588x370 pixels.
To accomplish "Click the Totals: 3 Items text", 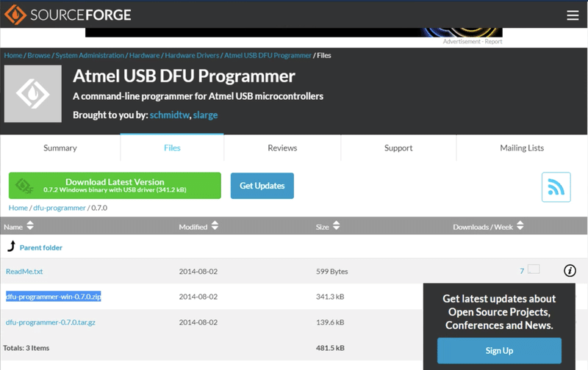I will [26, 348].
